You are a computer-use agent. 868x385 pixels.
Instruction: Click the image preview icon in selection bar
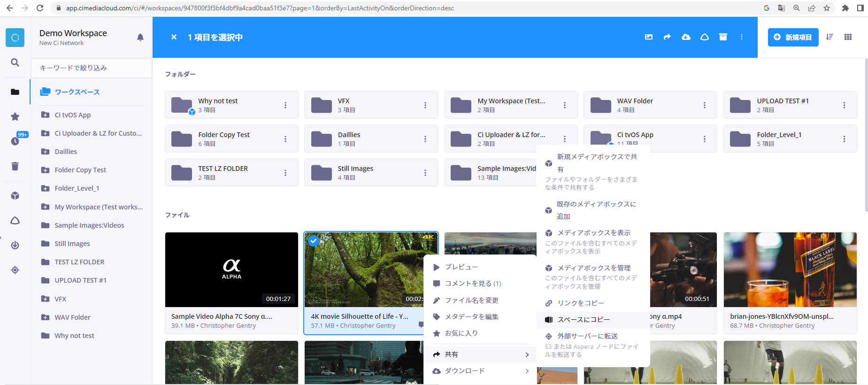click(649, 37)
